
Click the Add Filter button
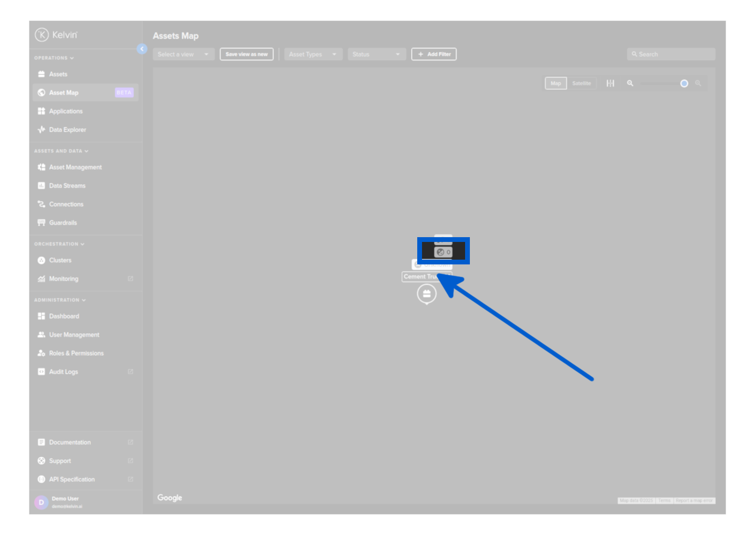click(434, 55)
